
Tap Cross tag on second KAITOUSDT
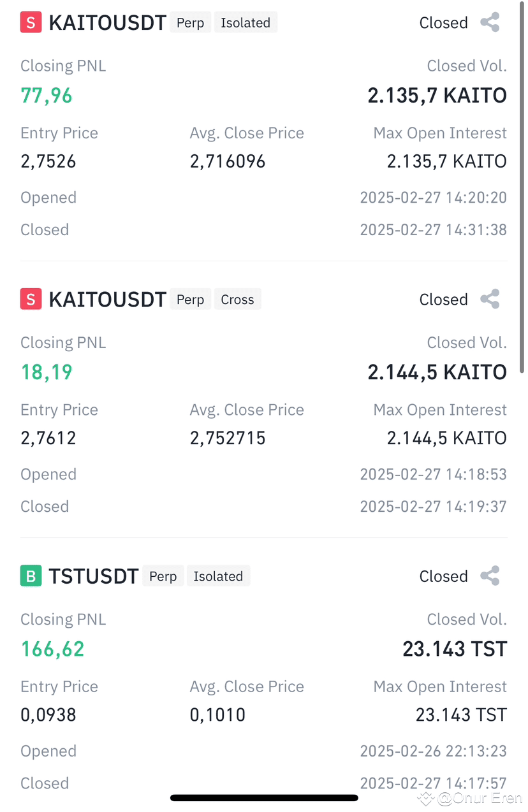coord(237,299)
